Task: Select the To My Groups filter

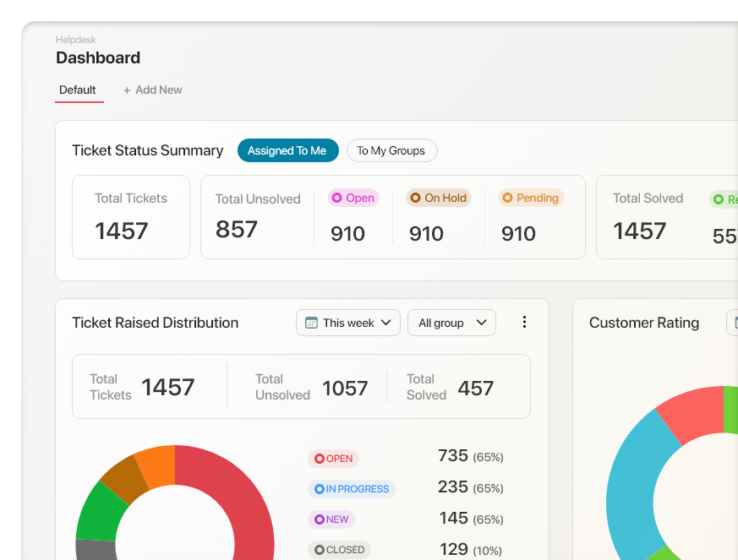Action: (x=391, y=150)
